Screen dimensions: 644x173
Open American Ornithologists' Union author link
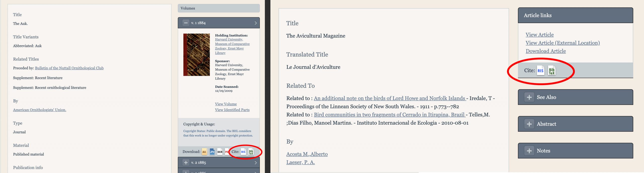tap(39, 110)
